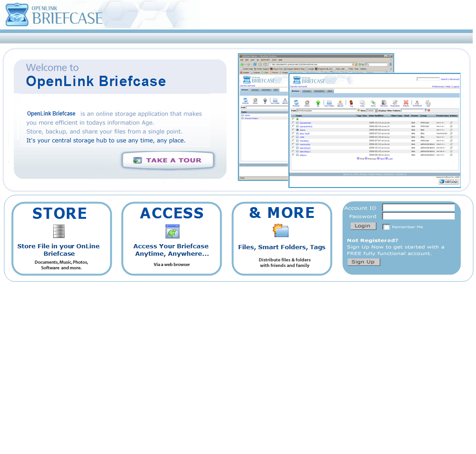The width and height of the screenshot is (476, 454).
Task: Click the STORE heading
Action: coord(60,213)
